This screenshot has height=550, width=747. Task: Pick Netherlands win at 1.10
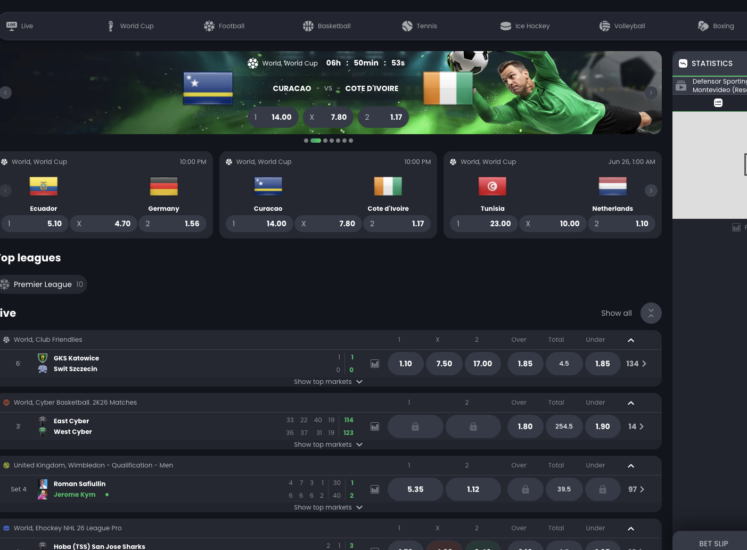(x=621, y=224)
